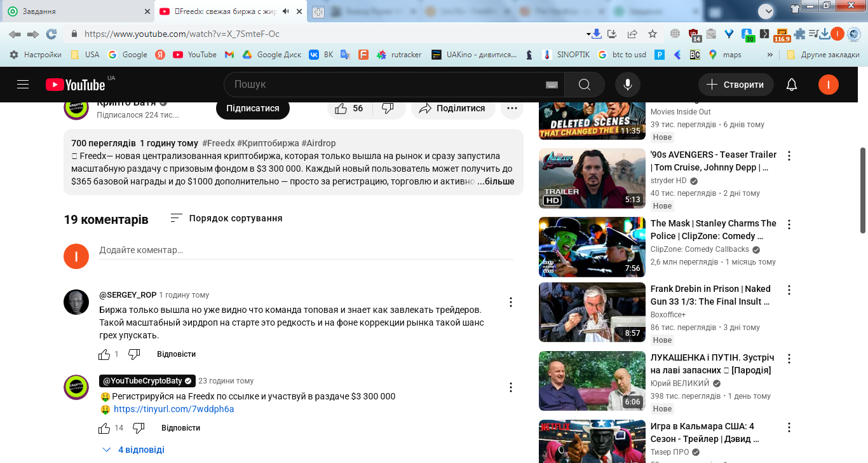Open the Порядок сортування sort menu
868x463 pixels.
click(226, 218)
